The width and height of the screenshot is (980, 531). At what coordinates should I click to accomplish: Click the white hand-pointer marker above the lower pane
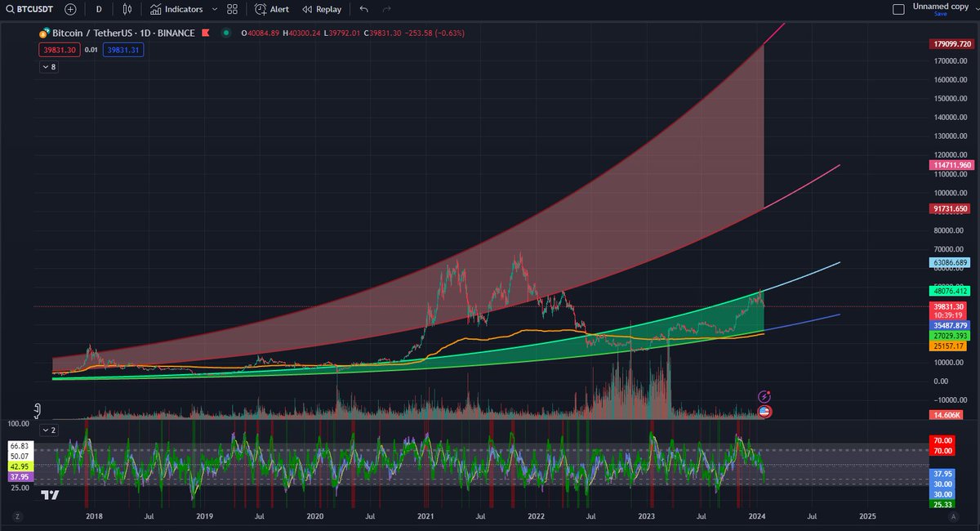[37, 410]
